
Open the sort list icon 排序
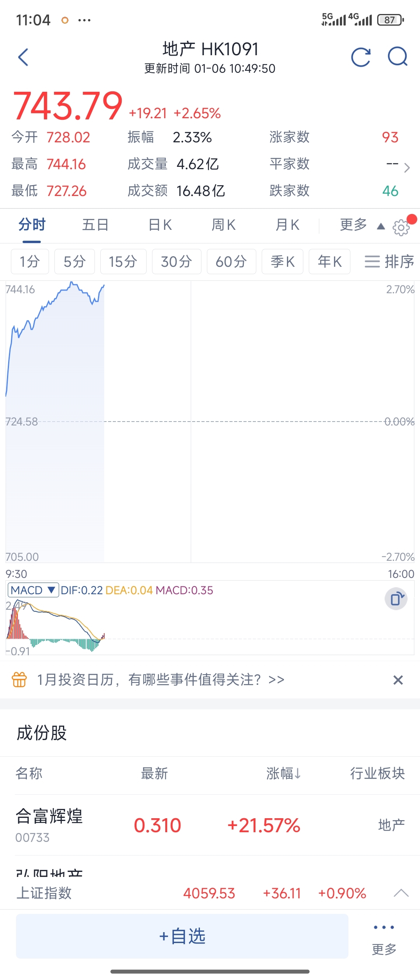click(x=389, y=261)
